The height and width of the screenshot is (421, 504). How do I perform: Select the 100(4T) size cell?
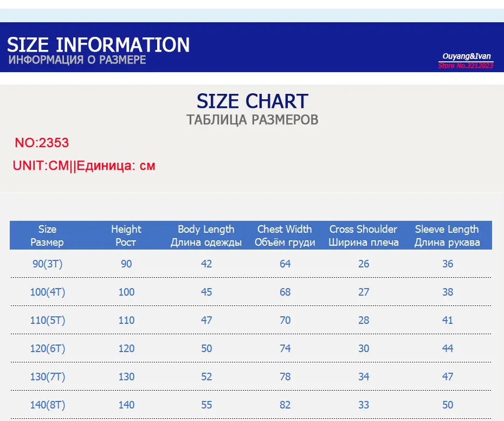[x=47, y=292]
